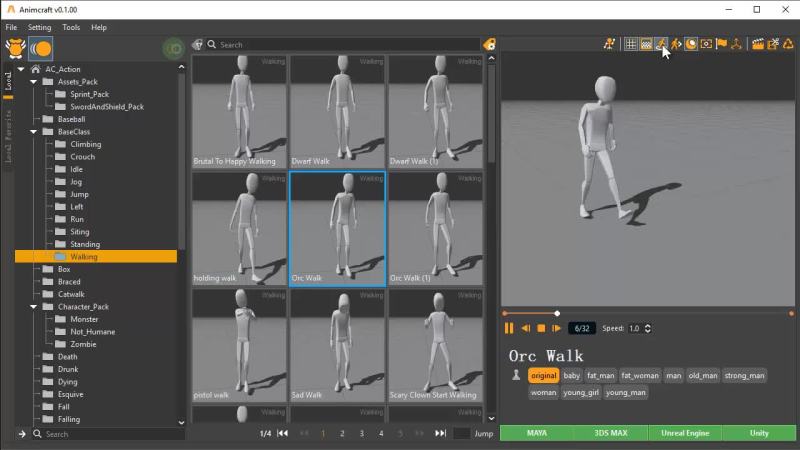
Task: Select the 'fat_man' character tag
Action: pos(601,376)
